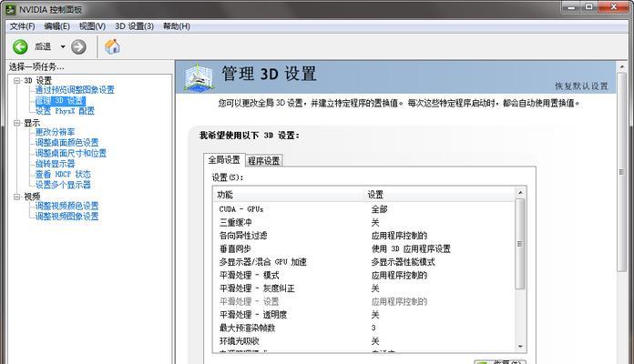Collapse the 显示 tree node

17,123
